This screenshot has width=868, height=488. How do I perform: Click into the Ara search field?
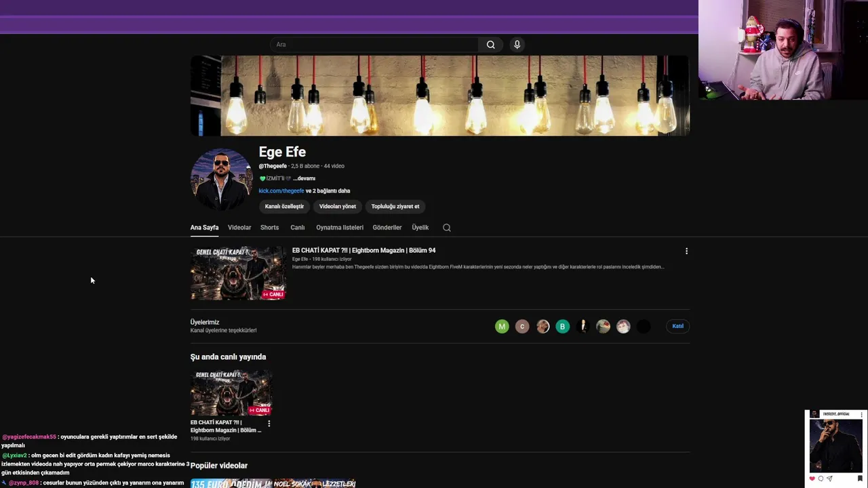[x=374, y=45]
